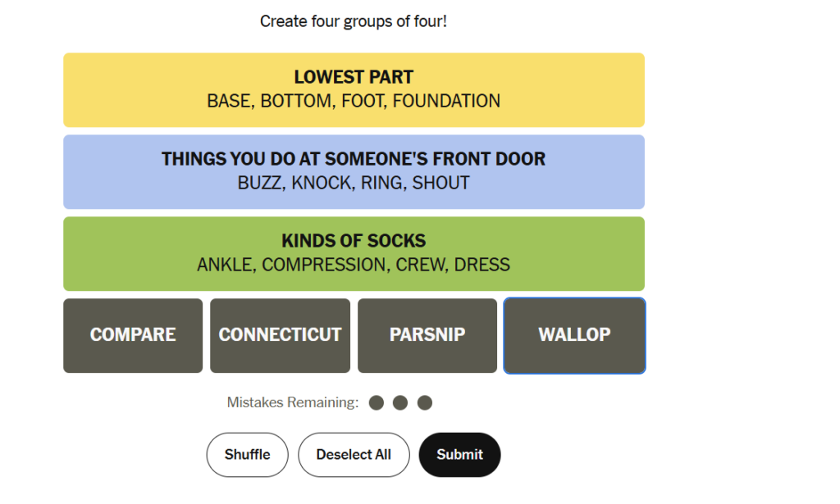Select the CONNECTICUT tile
The width and height of the screenshot is (840, 504).
pyautogui.click(x=281, y=335)
